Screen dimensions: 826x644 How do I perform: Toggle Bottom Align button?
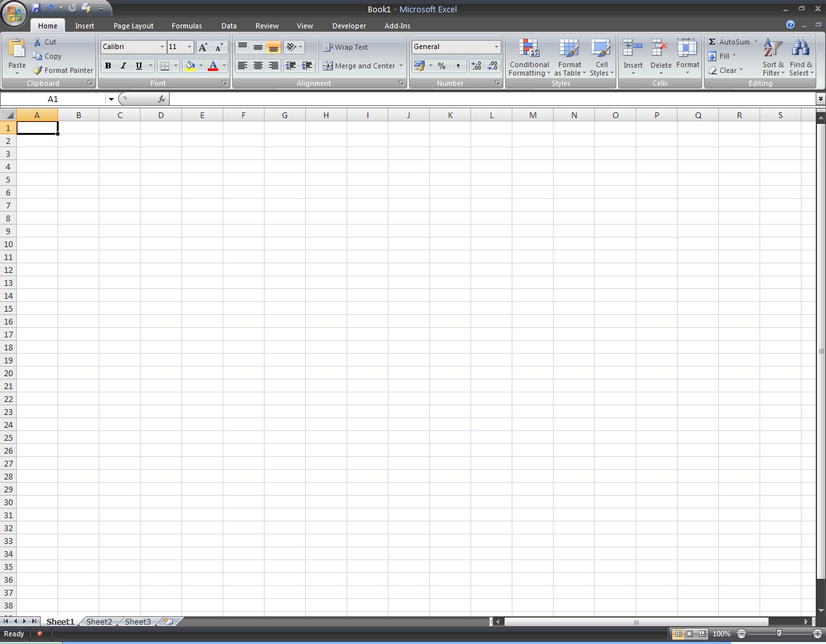pyautogui.click(x=273, y=47)
